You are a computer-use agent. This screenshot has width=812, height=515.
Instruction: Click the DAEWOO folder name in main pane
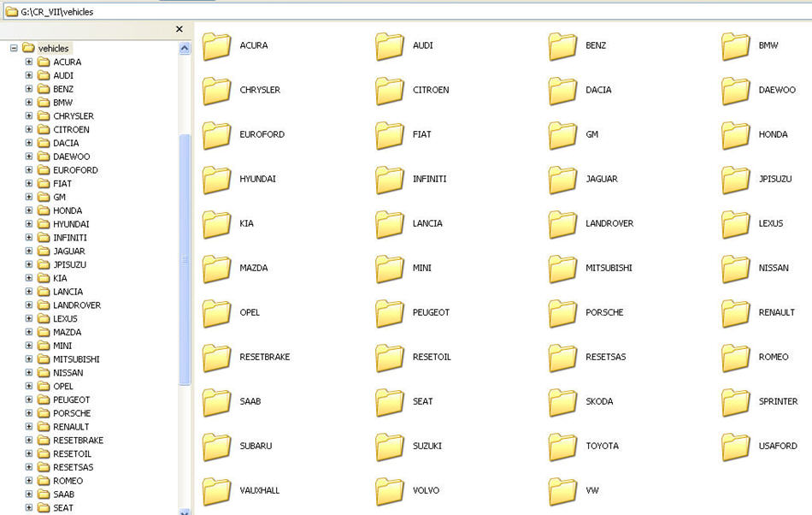(777, 90)
